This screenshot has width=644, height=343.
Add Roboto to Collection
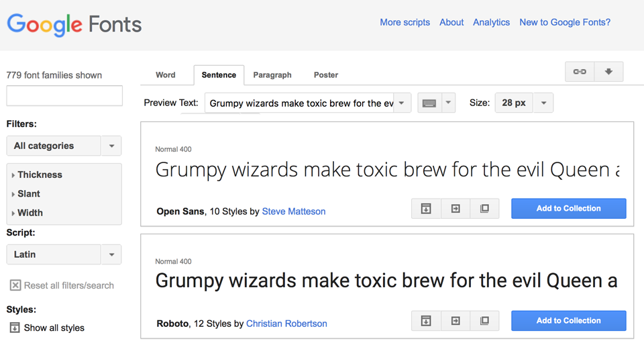tap(569, 321)
